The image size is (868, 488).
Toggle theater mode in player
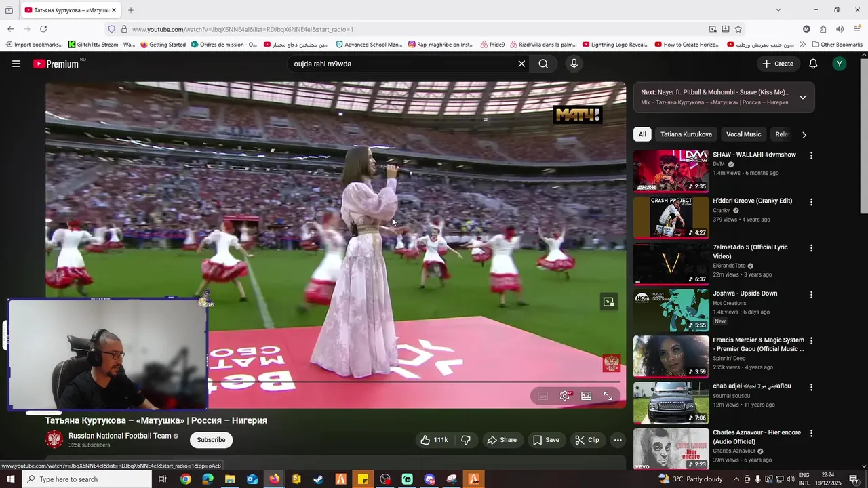(x=587, y=396)
